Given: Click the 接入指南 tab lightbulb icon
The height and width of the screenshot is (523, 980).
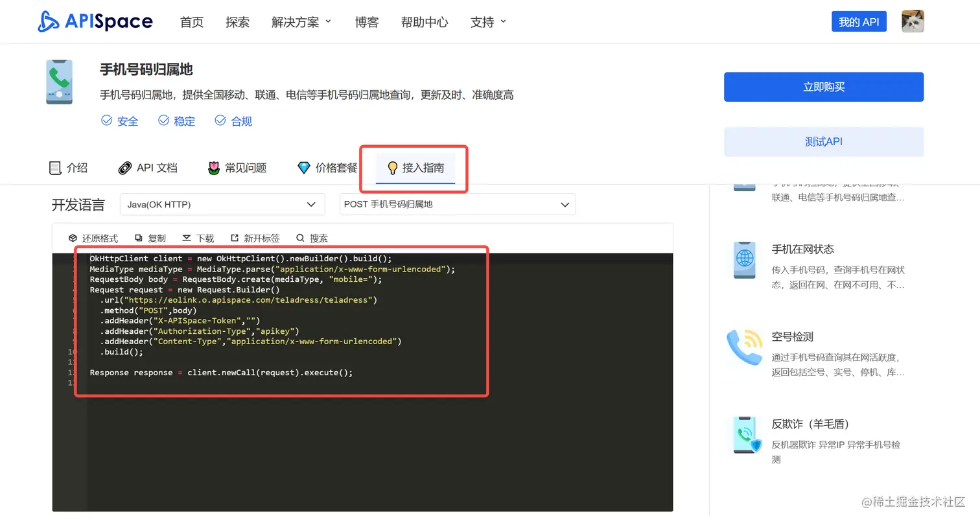Looking at the screenshot, I should (x=392, y=168).
